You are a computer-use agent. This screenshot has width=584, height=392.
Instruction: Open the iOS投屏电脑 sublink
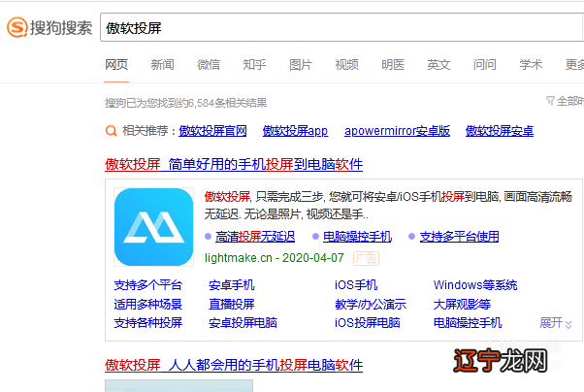tap(368, 323)
